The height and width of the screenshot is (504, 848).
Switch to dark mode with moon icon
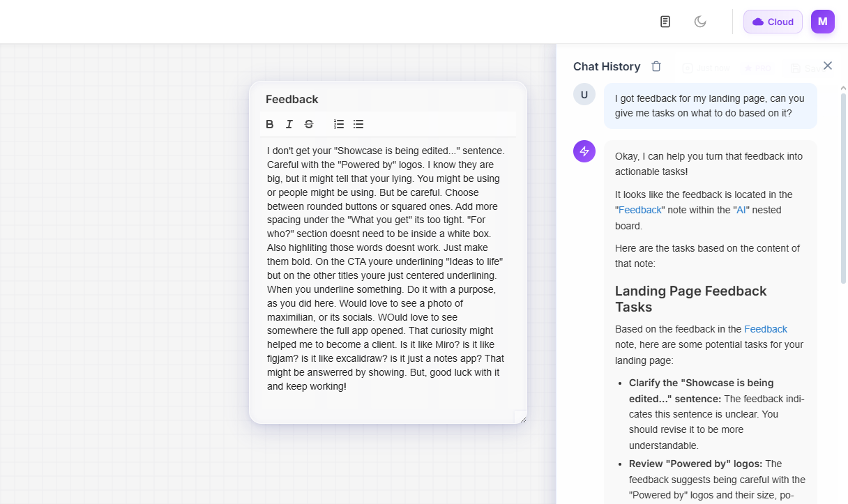[701, 22]
